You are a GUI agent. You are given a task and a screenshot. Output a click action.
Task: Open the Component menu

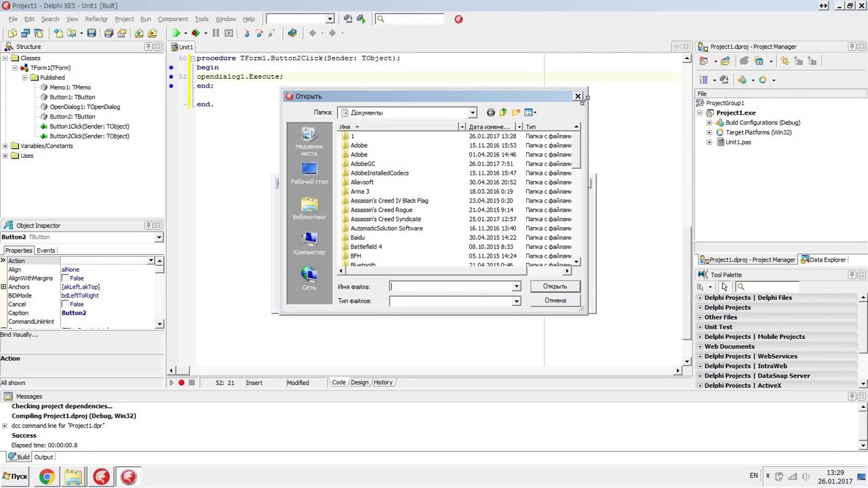(173, 19)
